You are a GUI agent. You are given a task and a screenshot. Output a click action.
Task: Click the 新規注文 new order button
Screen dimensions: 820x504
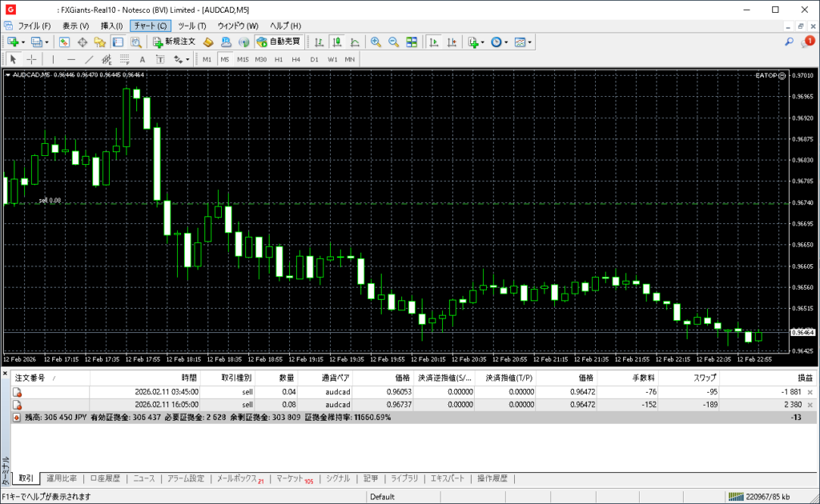click(174, 42)
